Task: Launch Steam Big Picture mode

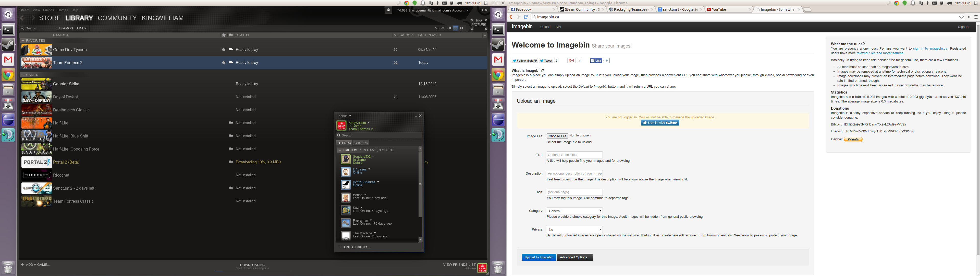Action: point(479,24)
